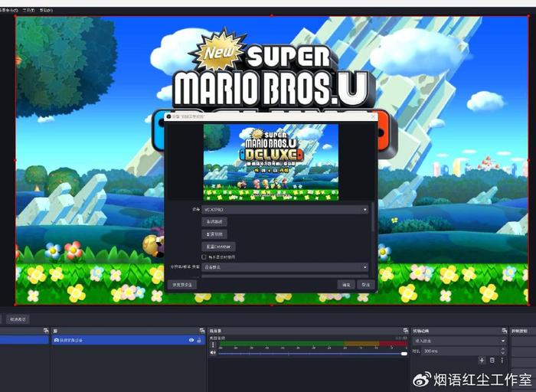Viewport: 536px width, 392px height.
Task: Click the audio mixer panel undock icon
Action: [405, 331]
